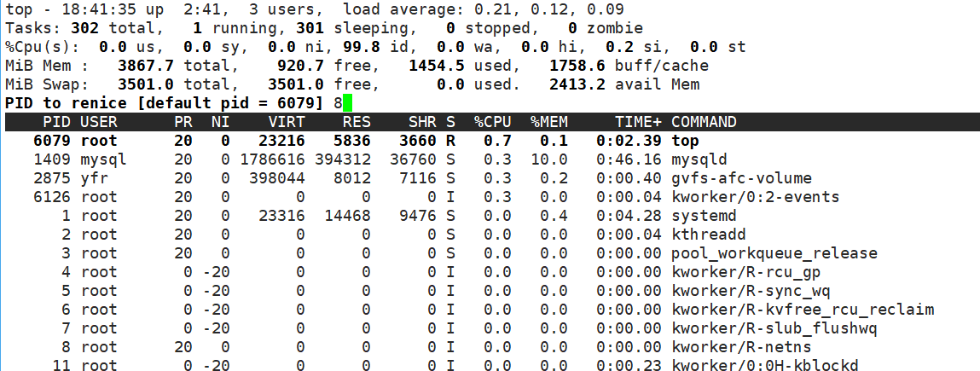Click the 920.7 free memory value
The image size is (980, 371).
300,67
